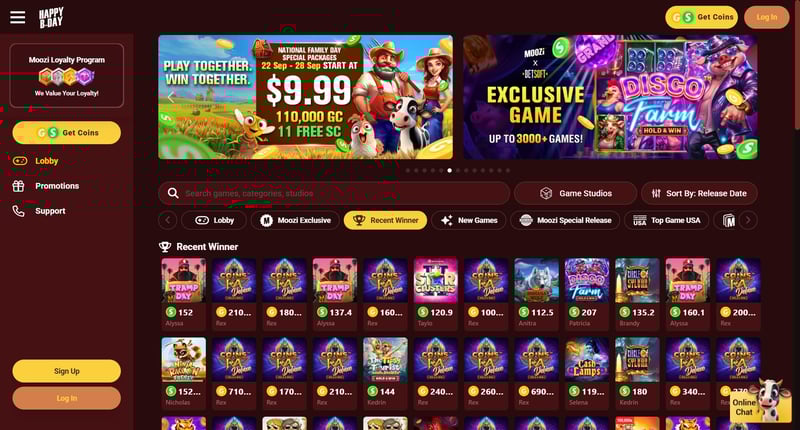Open the hamburger menu icon
Screen dimensions: 800x430
tap(17, 17)
